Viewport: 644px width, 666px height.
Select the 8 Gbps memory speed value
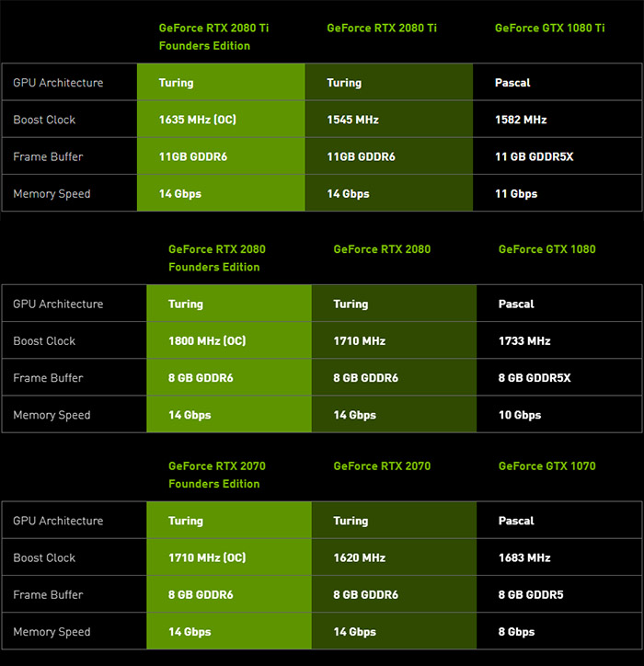[516, 632]
